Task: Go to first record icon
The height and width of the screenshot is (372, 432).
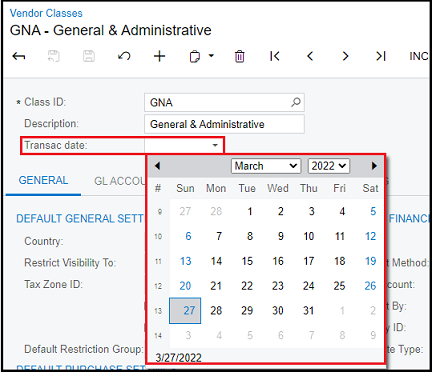Action: coord(275,56)
